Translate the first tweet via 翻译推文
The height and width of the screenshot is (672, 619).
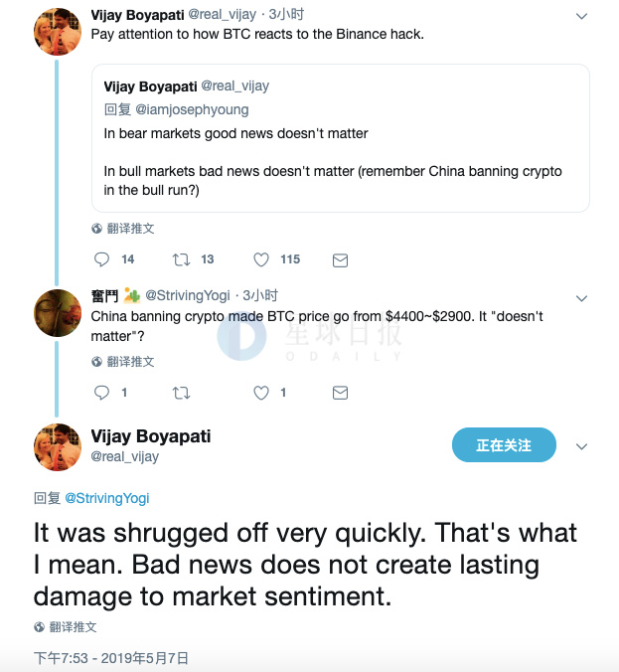coord(130,228)
